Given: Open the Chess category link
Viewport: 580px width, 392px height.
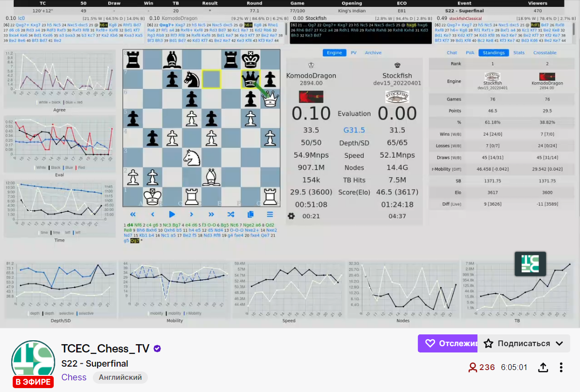Looking at the screenshot, I should 74,377.
